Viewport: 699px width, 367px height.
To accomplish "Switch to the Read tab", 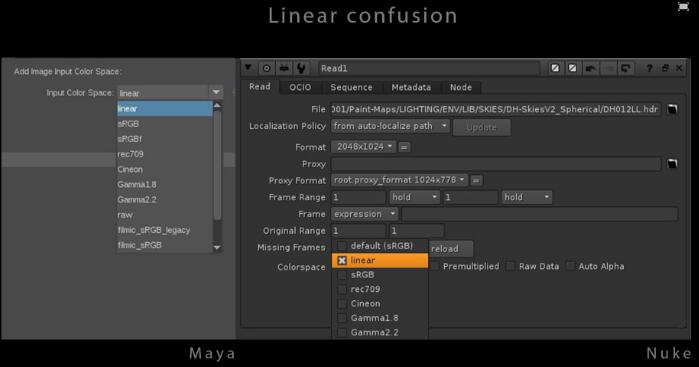I will pos(259,87).
